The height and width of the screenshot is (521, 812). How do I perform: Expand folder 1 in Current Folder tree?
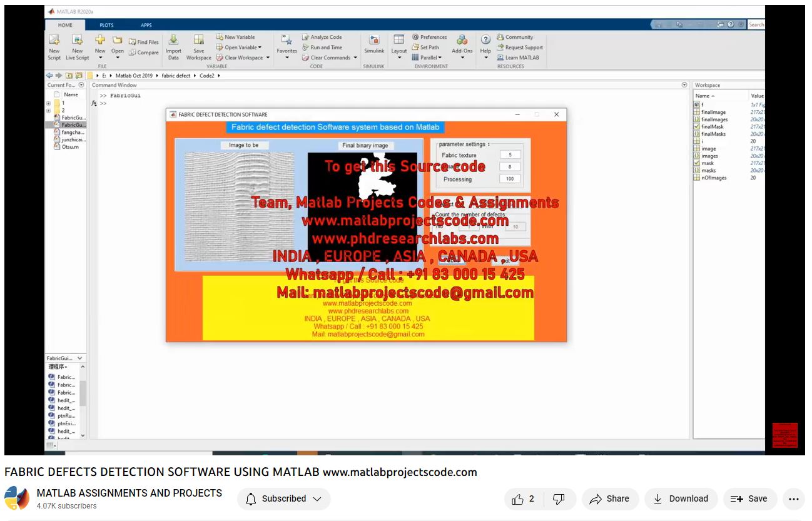pyautogui.click(x=49, y=102)
